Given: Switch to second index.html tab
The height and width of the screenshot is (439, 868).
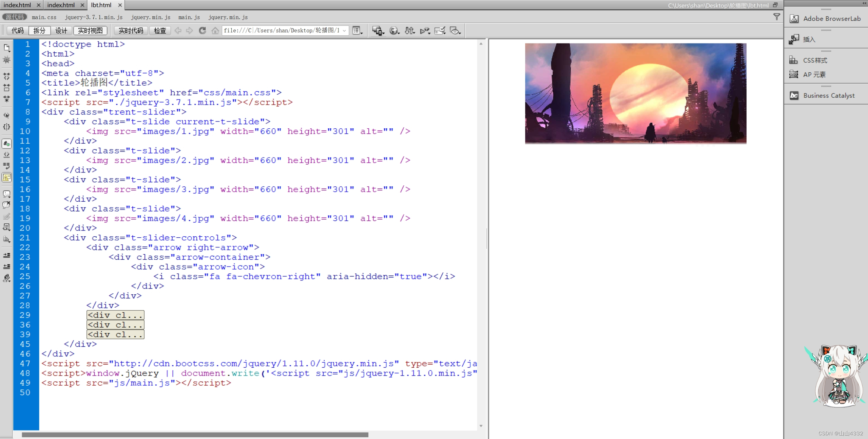Looking at the screenshot, I should click(x=61, y=5).
